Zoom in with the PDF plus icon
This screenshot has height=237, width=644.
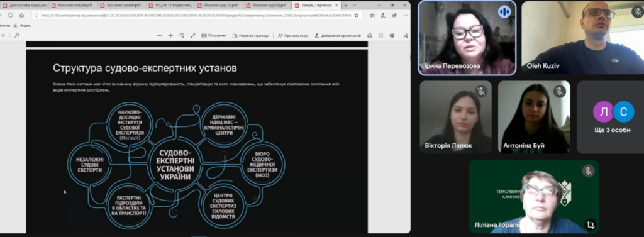(x=170, y=36)
